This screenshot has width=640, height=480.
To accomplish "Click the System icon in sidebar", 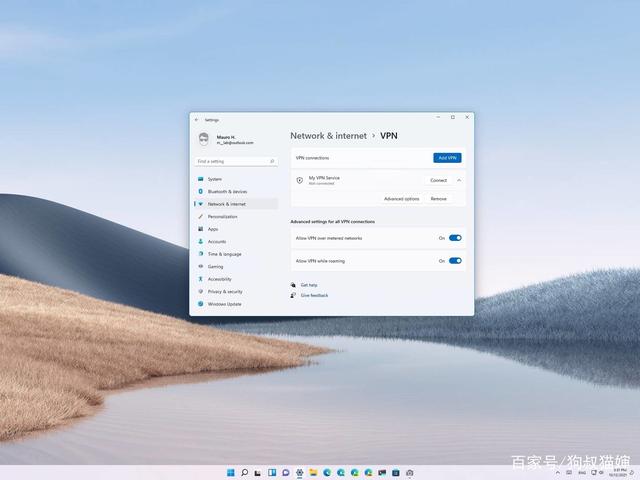I will tap(200, 179).
